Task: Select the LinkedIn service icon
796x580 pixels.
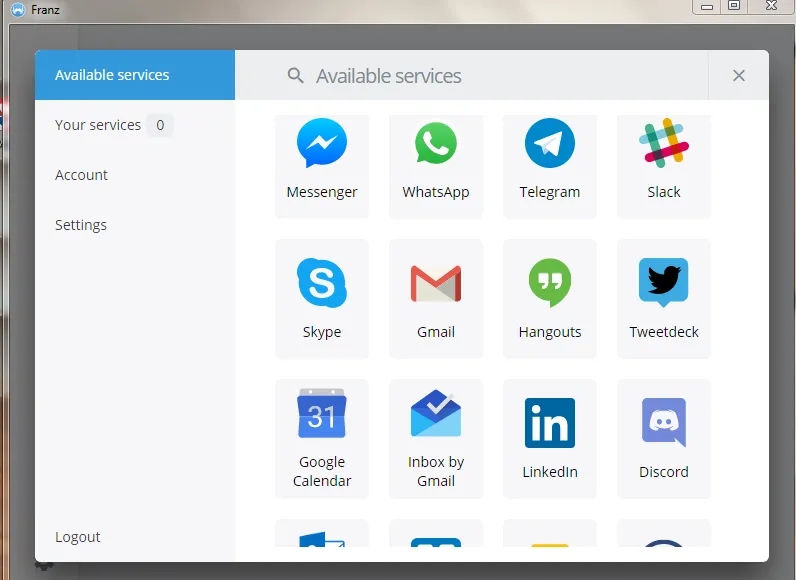Action: pos(550,423)
